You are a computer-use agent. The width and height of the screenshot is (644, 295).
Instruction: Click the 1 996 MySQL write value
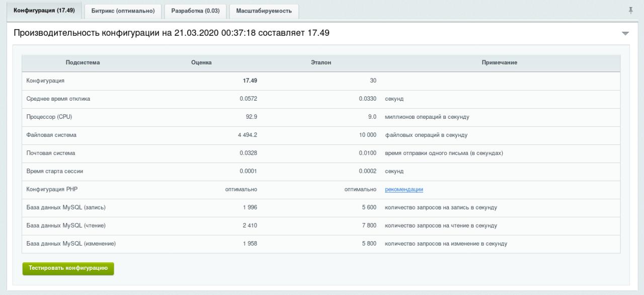point(250,207)
